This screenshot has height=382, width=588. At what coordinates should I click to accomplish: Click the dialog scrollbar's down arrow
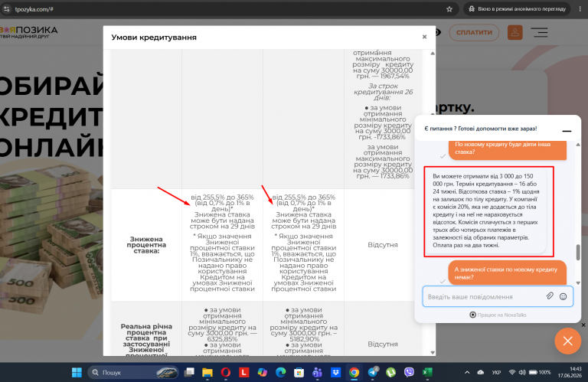[x=433, y=352]
